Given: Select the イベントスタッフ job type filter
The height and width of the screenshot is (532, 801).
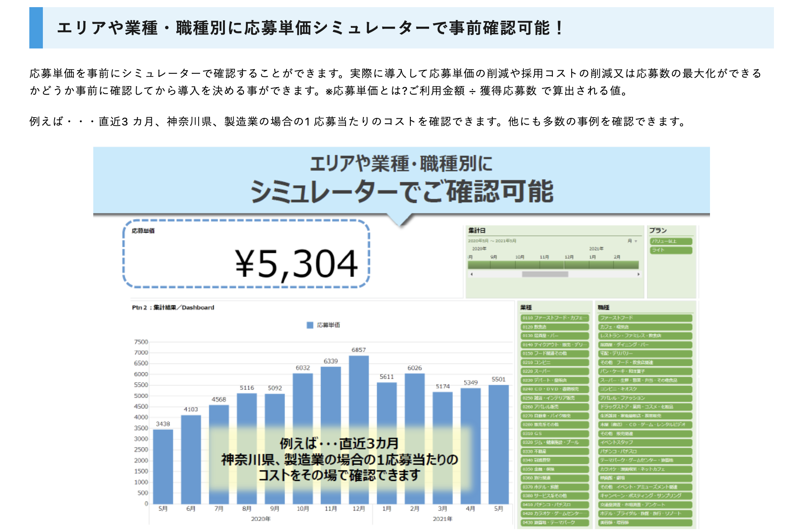Looking at the screenshot, I should click(645, 443).
